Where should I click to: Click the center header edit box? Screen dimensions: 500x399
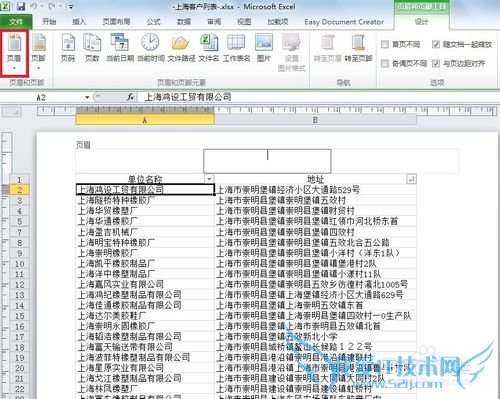267,161
